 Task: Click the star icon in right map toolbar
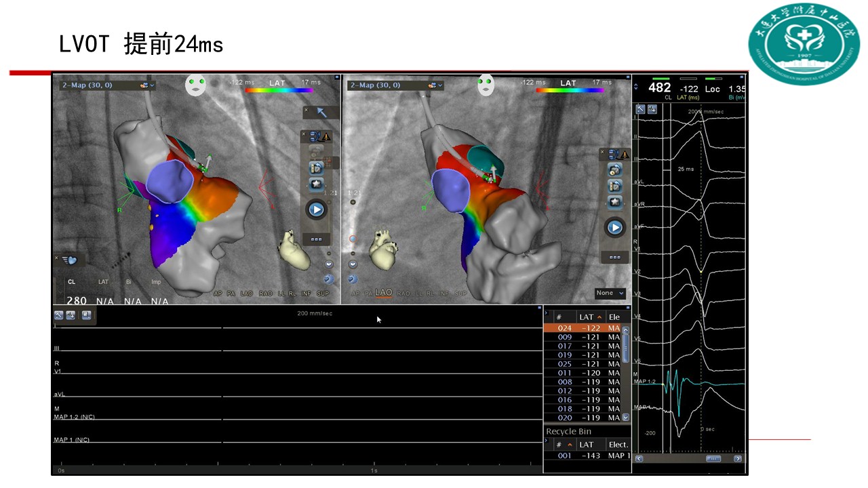click(614, 202)
